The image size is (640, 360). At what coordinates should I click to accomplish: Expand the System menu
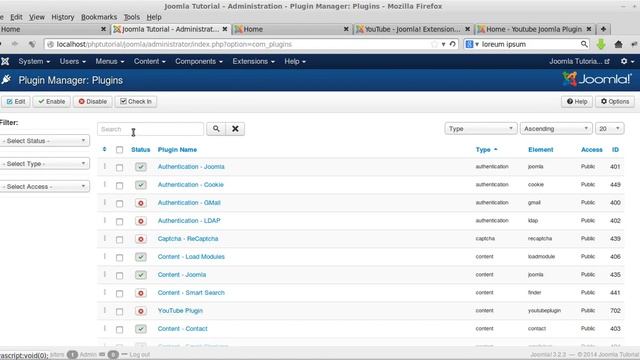pos(34,61)
